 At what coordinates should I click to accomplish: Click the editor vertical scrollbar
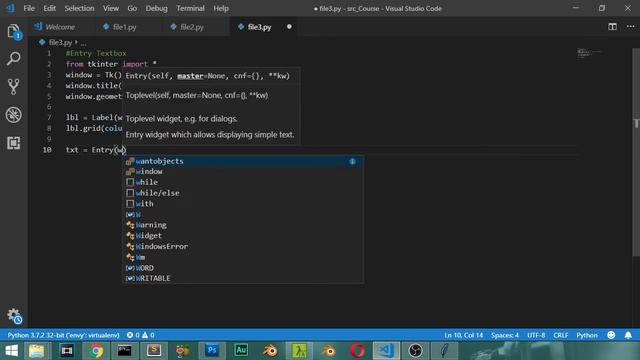point(636,152)
